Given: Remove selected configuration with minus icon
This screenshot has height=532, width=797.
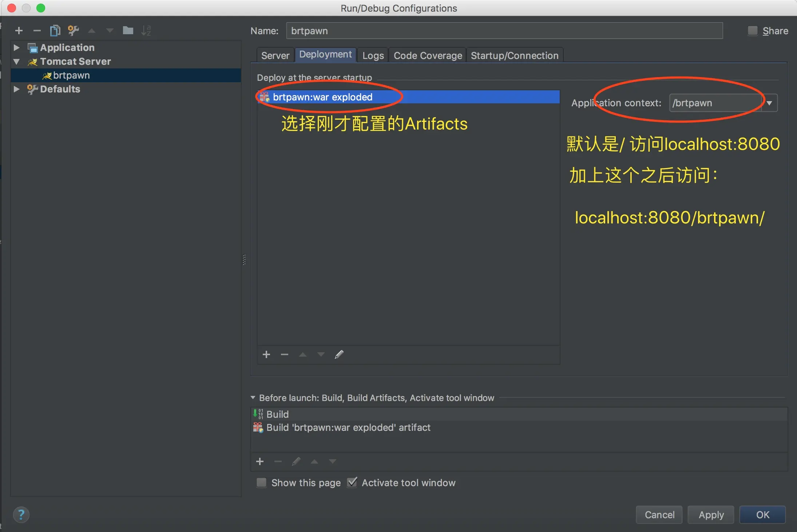Looking at the screenshot, I should 37,31.
